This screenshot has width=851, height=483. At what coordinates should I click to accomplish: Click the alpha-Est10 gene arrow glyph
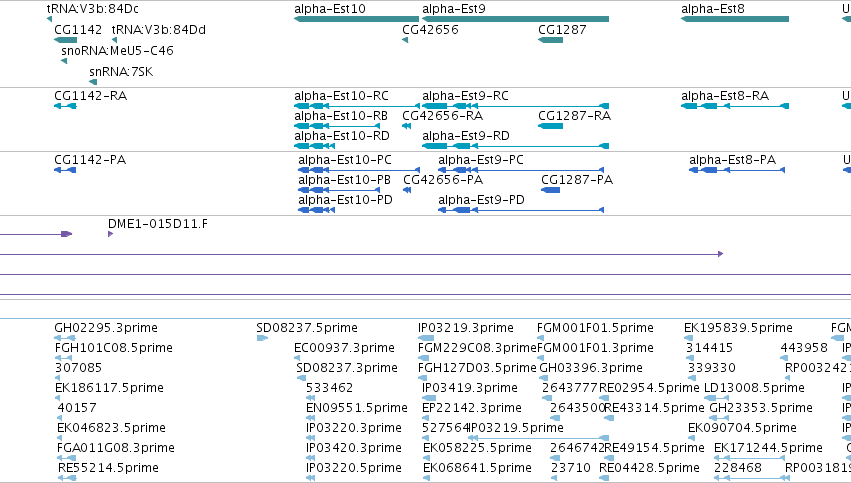pyautogui.click(x=357, y=19)
